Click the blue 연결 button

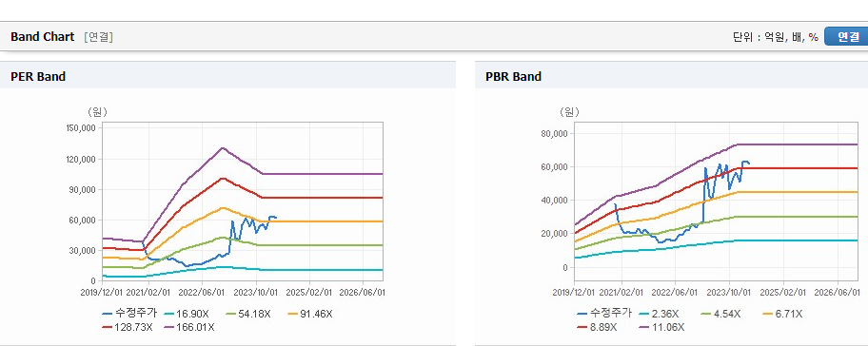(846, 37)
